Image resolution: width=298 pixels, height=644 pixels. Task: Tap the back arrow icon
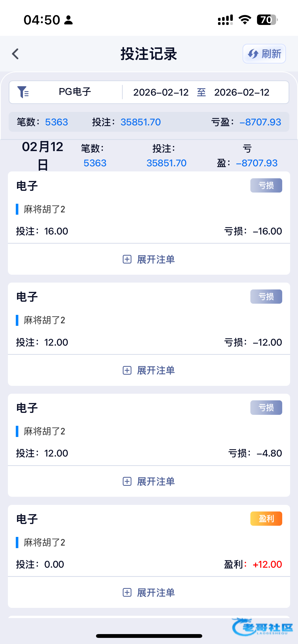tap(16, 54)
